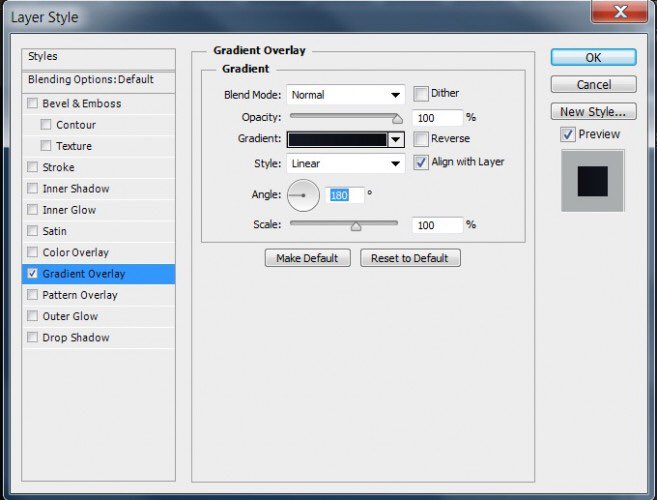Viewport: 657px width, 500px height.
Task: Click Reset to Default button
Action: click(410, 258)
